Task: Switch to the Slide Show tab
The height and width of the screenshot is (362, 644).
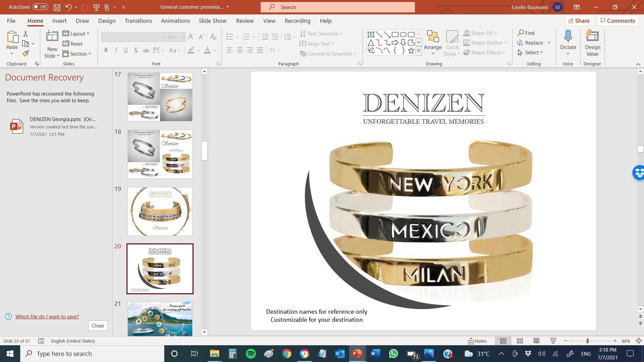Action: point(212,21)
